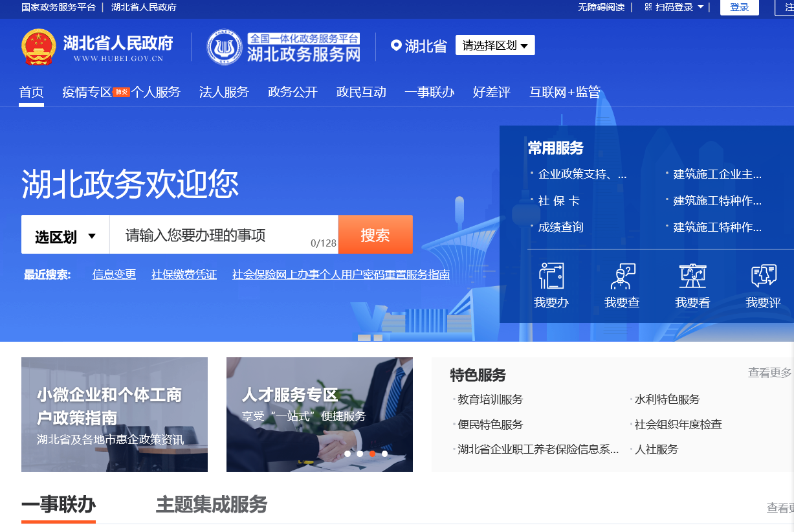This screenshot has height=532, width=794.
Task: Click the 请输入您要办理的事项 search field
Action: 214,235
